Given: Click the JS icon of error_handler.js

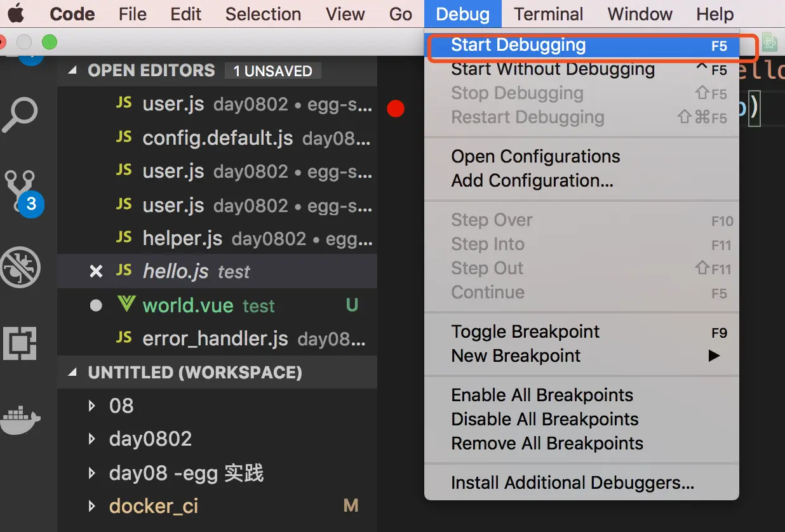Looking at the screenshot, I should pos(124,338).
